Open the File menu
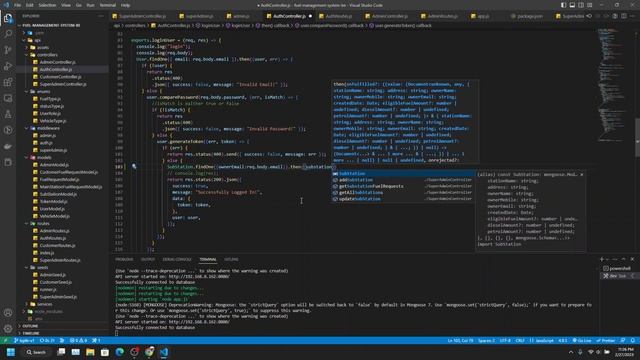 [18, 5]
